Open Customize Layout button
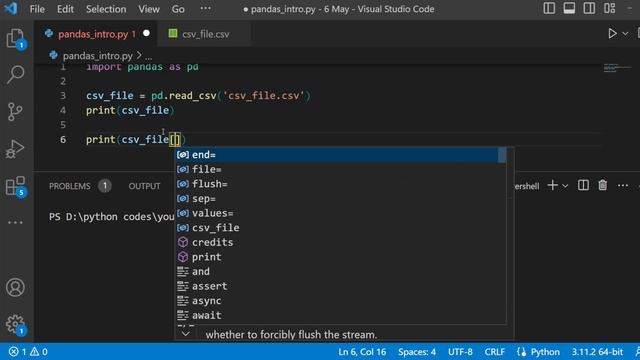This screenshot has width=640, height=360. pyautogui.click(x=609, y=9)
